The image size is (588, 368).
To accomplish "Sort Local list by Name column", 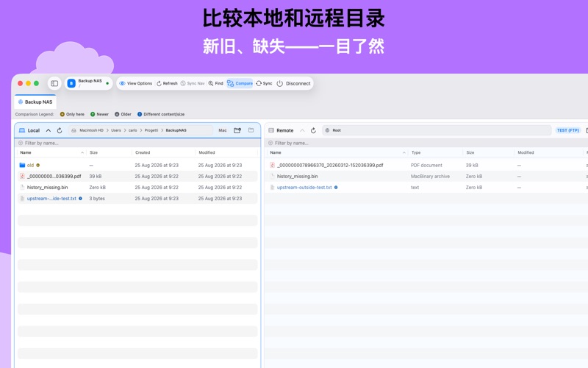I will pyautogui.click(x=51, y=152).
